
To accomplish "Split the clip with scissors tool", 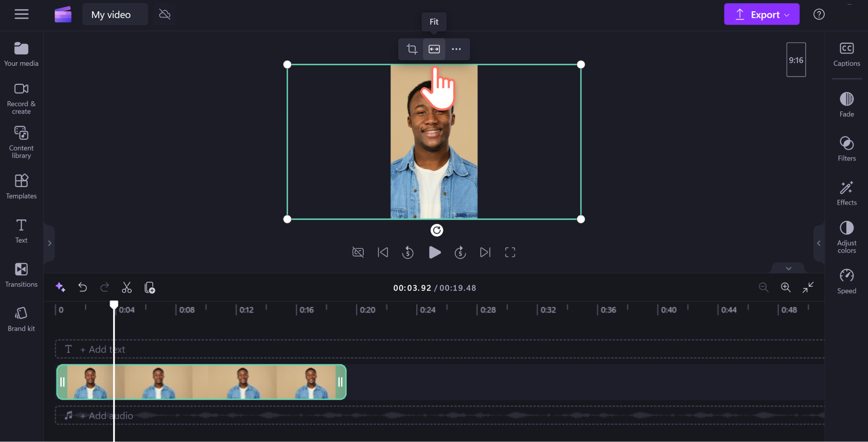I will (127, 287).
